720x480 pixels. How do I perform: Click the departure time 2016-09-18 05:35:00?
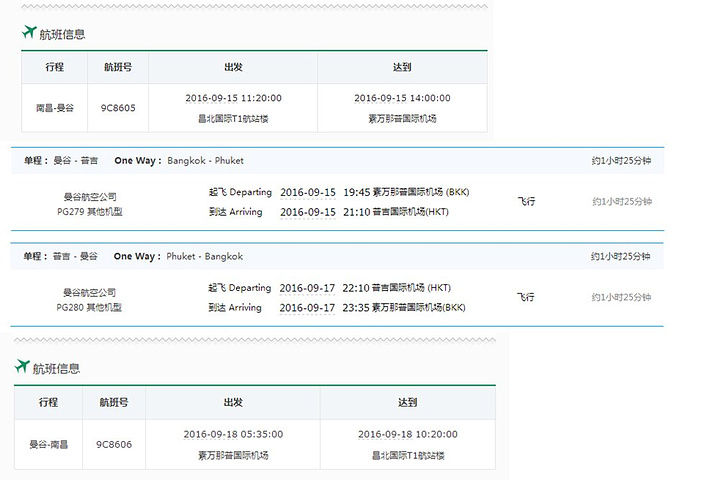tap(233, 434)
